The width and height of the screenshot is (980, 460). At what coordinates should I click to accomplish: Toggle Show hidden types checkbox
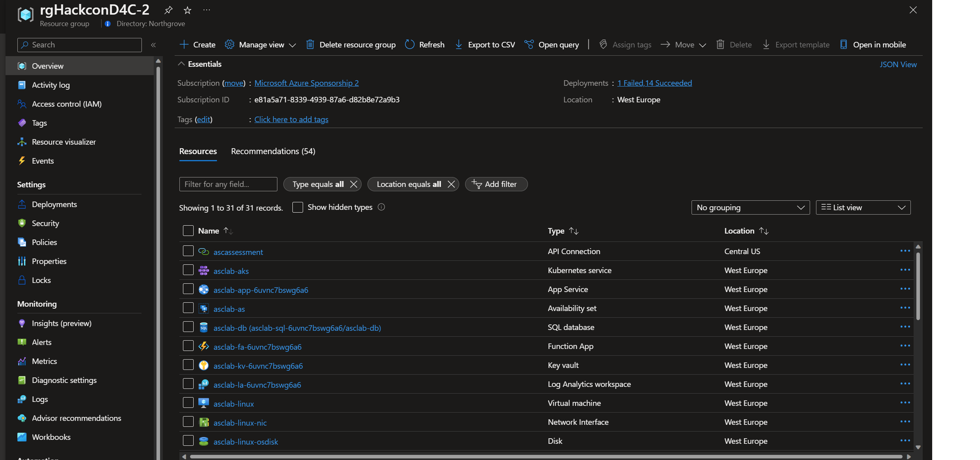click(297, 207)
